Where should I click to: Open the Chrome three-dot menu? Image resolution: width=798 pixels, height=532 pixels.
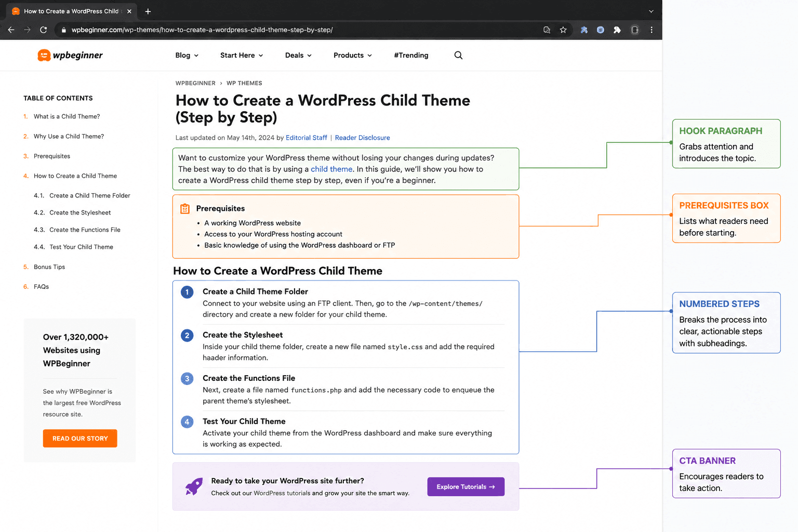(651, 30)
